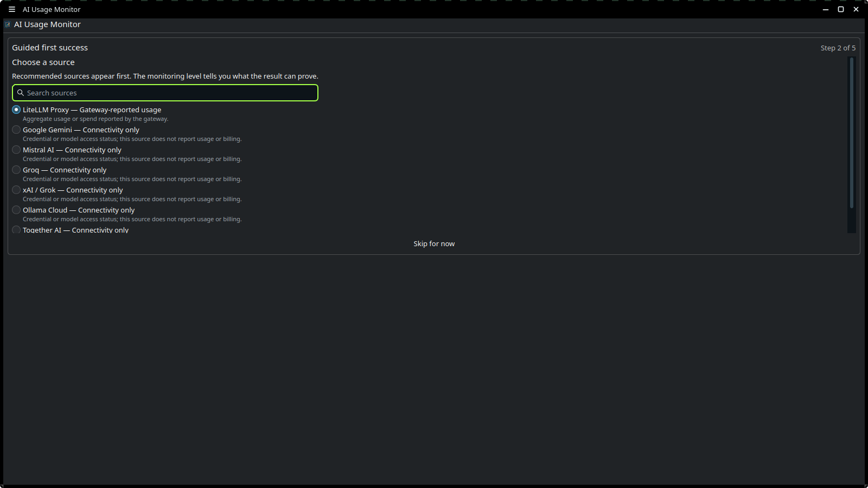Click the 'Guided first success' heading
868x488 pixels.
click(x=50, y=48)
